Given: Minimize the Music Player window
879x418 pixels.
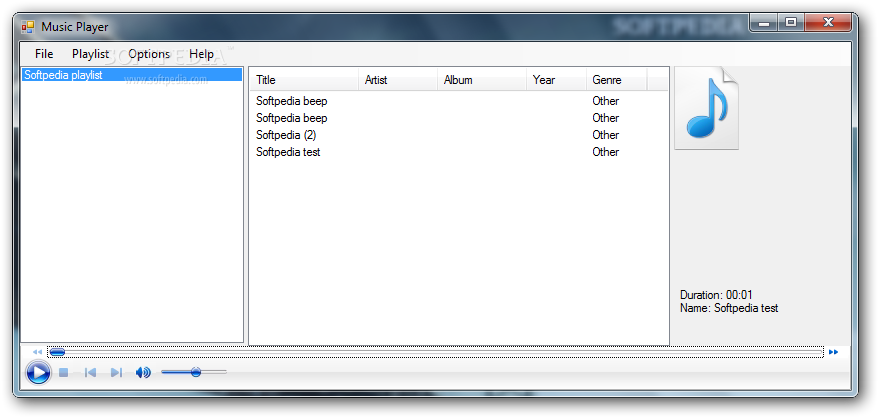Looking at the screenshot, I should point(763,22).
